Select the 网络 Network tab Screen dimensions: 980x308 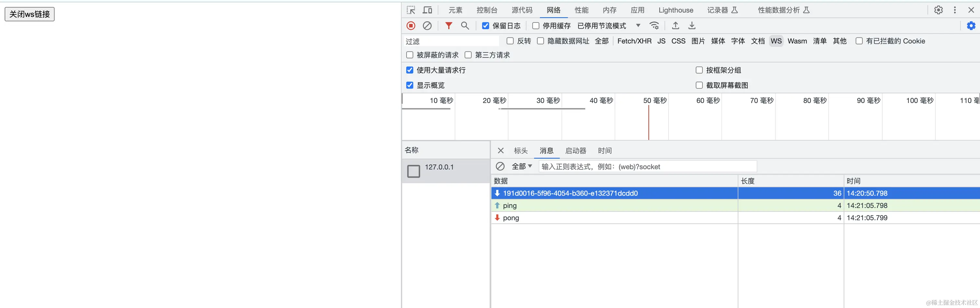pos(554,10)
